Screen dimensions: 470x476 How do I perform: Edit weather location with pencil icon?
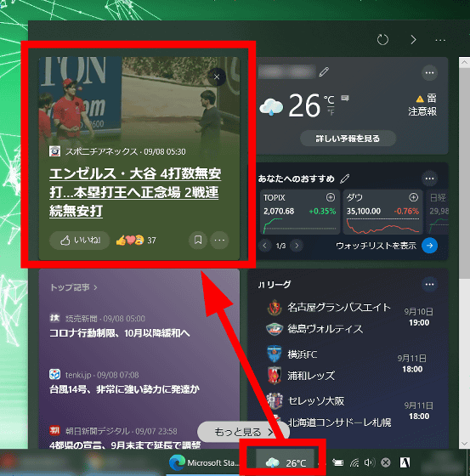324,72
